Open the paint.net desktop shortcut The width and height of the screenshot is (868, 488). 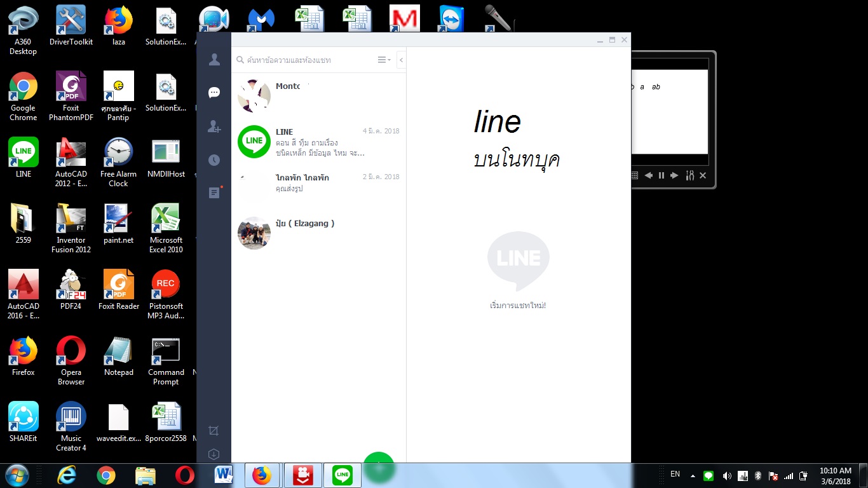pyautogui.click(x=119, y=224)
